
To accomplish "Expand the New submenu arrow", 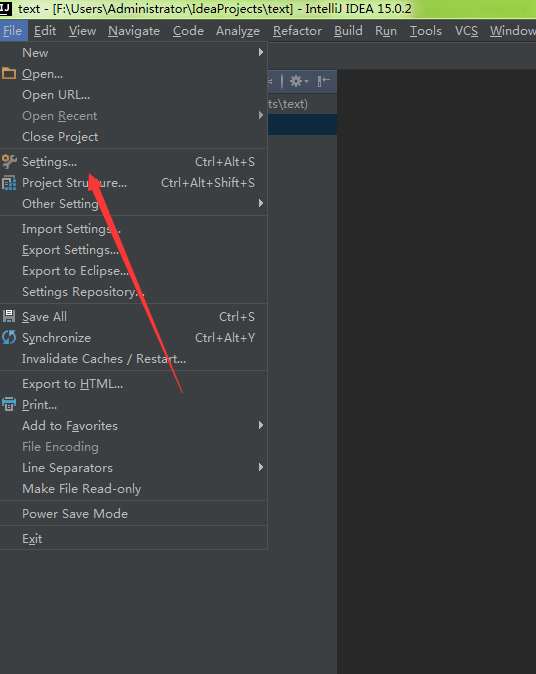I will coord(260,52).
